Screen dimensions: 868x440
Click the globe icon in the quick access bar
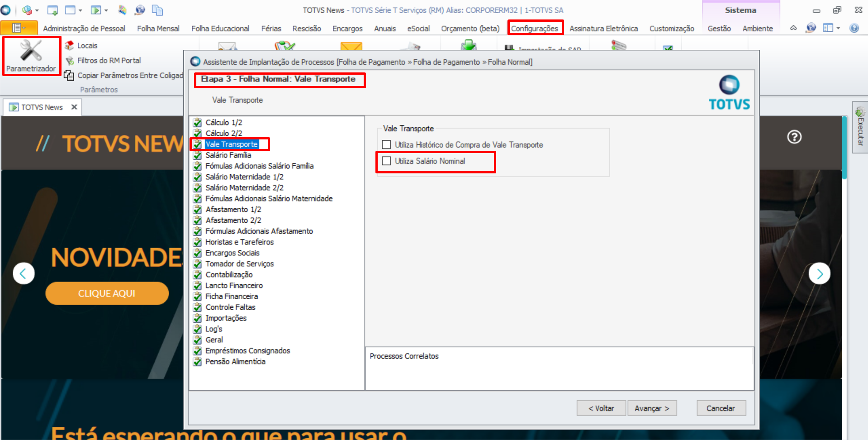click(140, 10)
